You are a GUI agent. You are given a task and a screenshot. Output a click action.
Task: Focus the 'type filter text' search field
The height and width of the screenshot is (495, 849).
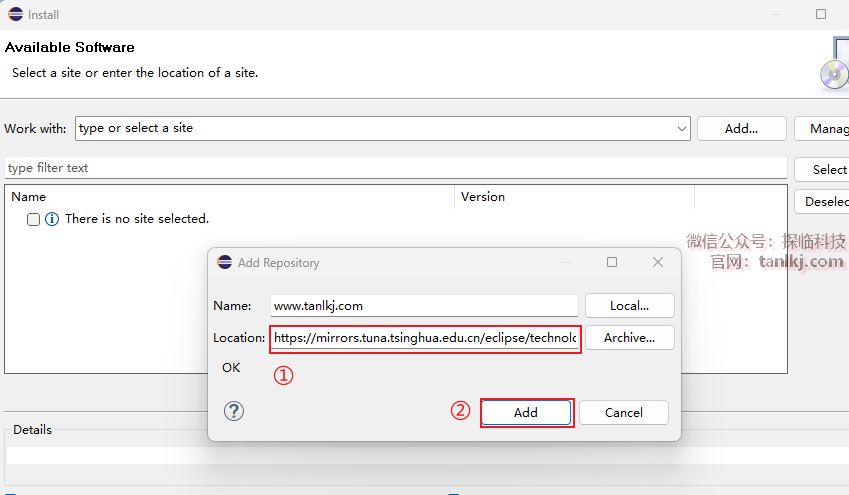pos(395,168)
